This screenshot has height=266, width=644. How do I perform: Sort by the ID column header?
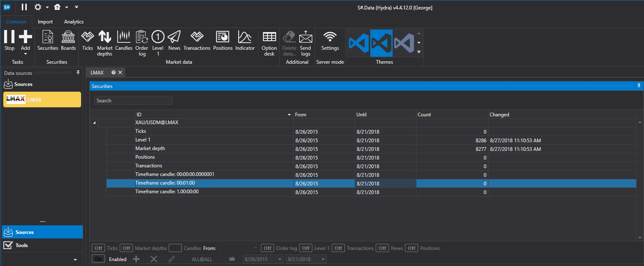tap(214, 115)
